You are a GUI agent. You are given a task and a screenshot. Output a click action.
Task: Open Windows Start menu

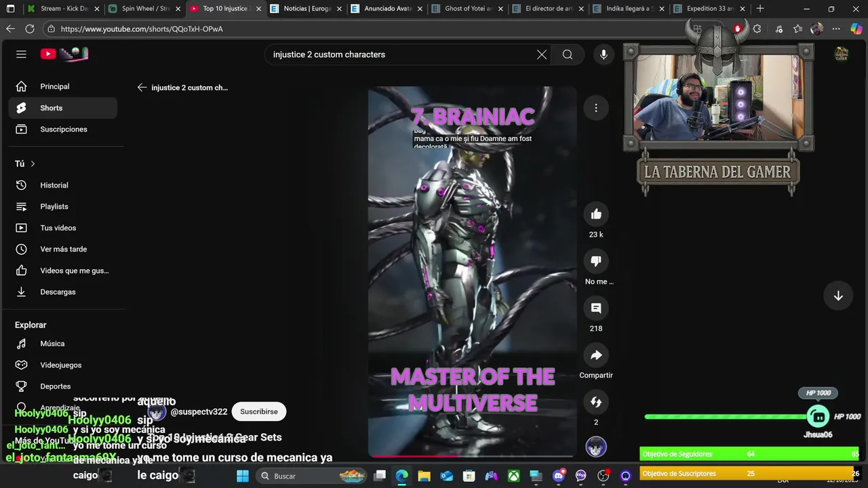click(x=242, y=476)
